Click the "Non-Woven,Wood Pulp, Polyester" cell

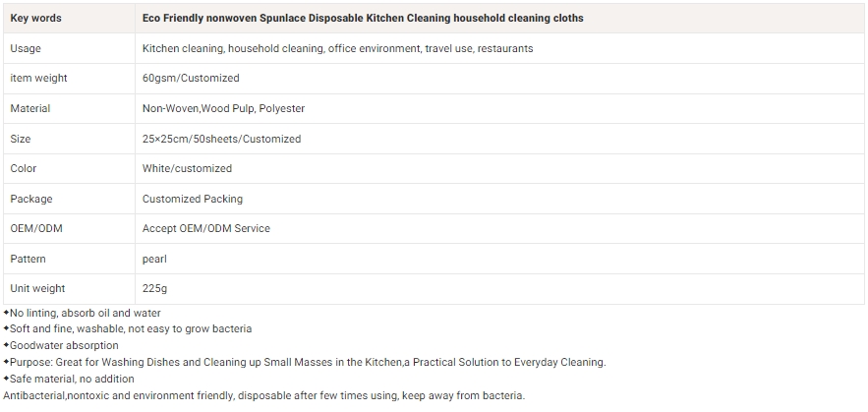click(223, 108)
